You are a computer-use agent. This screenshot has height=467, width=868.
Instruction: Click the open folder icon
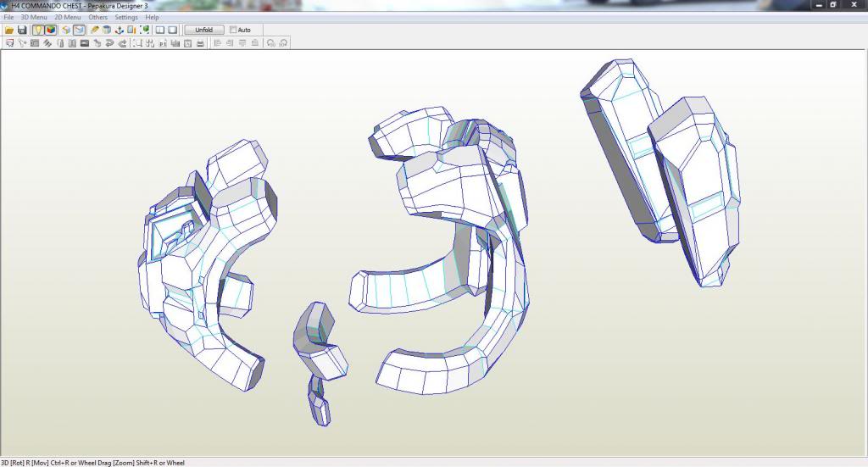(x=8, y=30)
